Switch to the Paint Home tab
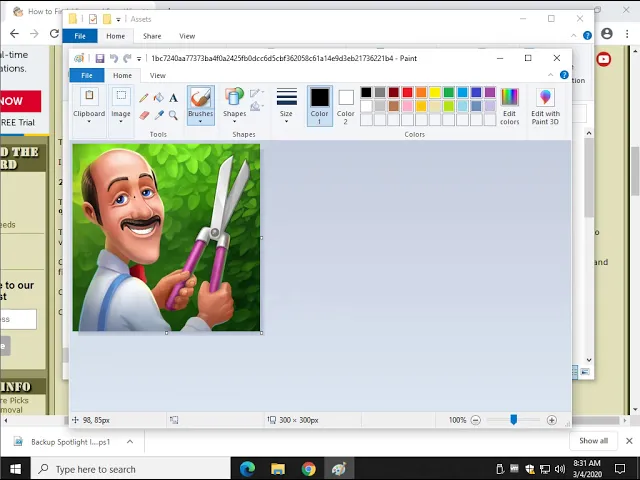 pyautogui.click(x=122, y=76)
